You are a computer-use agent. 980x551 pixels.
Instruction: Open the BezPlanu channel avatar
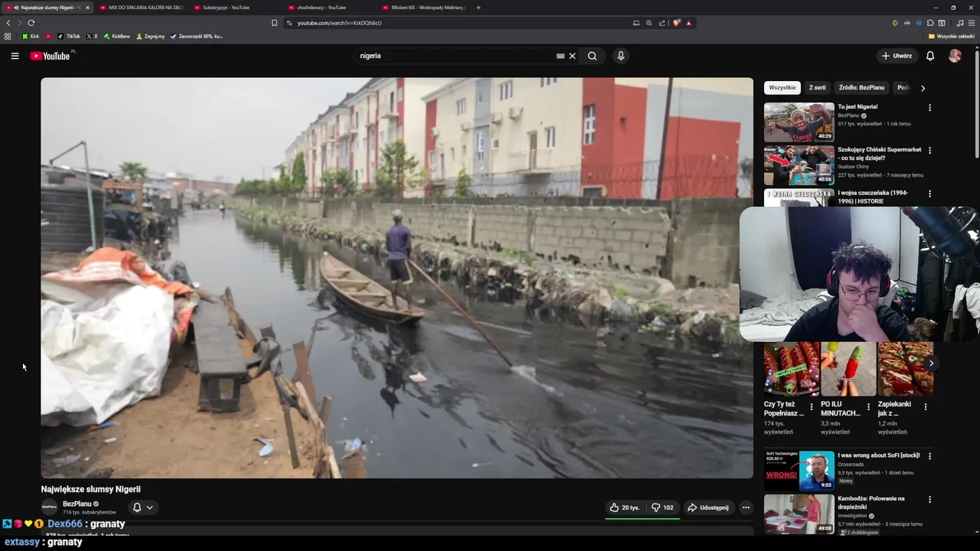tap(49, 507)
